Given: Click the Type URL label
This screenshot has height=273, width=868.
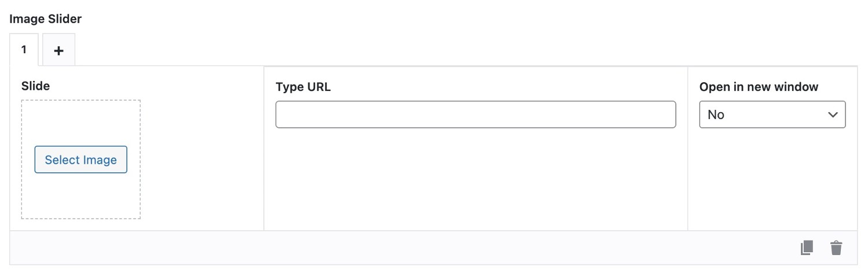Looking at the screenshot, I should [303, 87].
